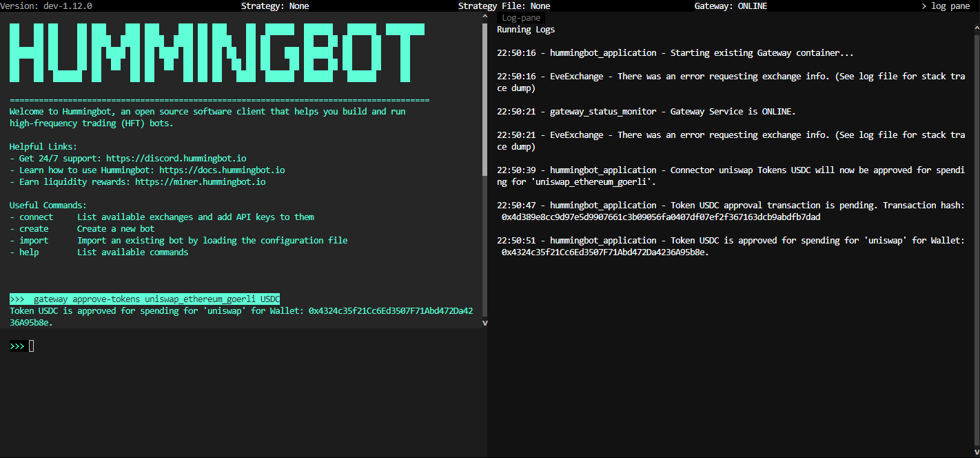Click the 22:50:39 USDC will be approved log
980x458 pixels.
coord(731,176)
